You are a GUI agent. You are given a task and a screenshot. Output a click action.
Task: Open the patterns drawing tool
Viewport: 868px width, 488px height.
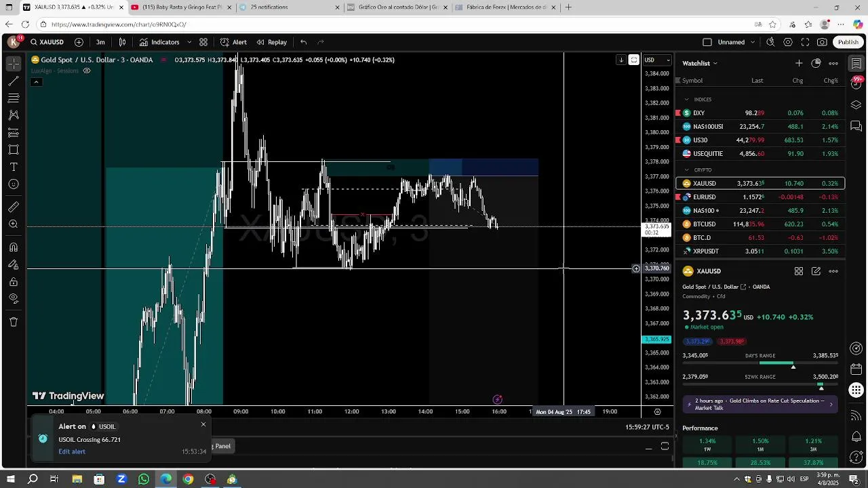14,115
